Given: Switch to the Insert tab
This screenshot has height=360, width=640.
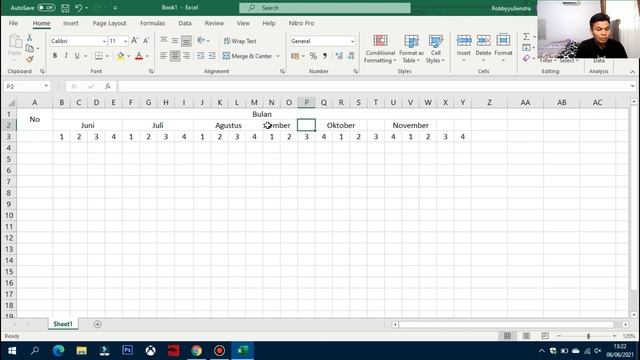Looking at the screenshot, I should point(71,23).
